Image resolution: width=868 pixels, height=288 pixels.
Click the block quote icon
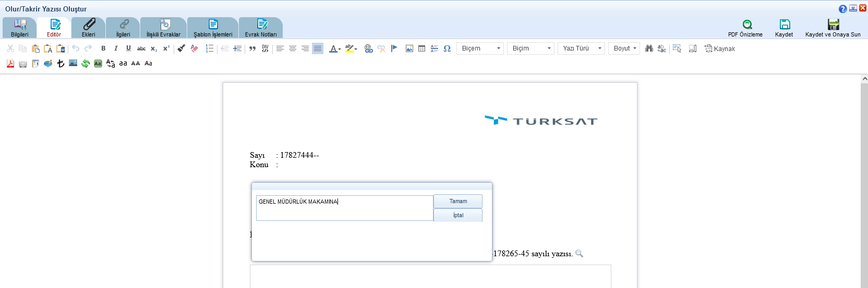pyautogui.click(x=252, y=48)
